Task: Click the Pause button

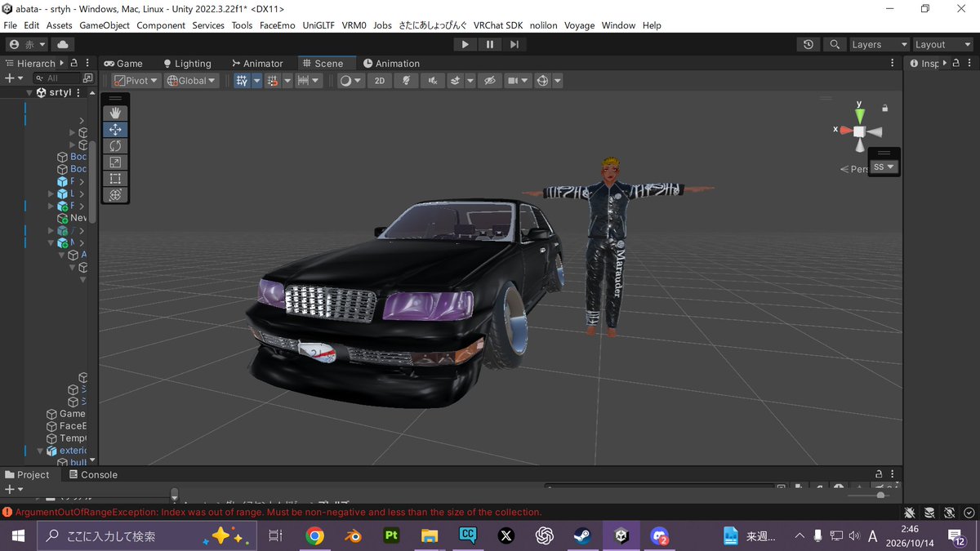Action: pos(489,44)
